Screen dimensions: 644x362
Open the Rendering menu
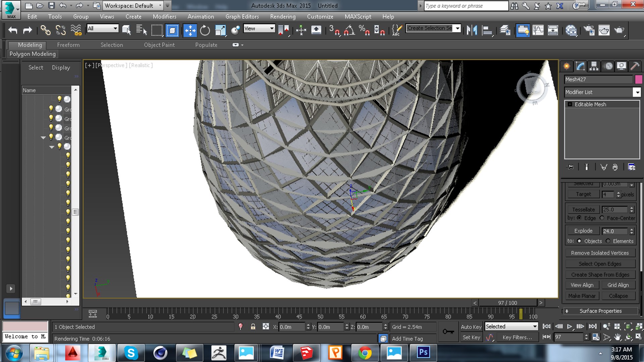(283, 16)
